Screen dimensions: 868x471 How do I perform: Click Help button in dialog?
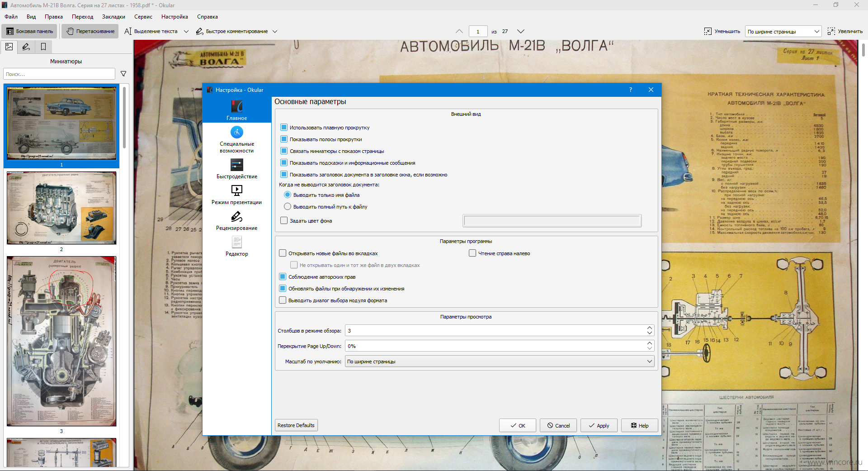[640, 425]
